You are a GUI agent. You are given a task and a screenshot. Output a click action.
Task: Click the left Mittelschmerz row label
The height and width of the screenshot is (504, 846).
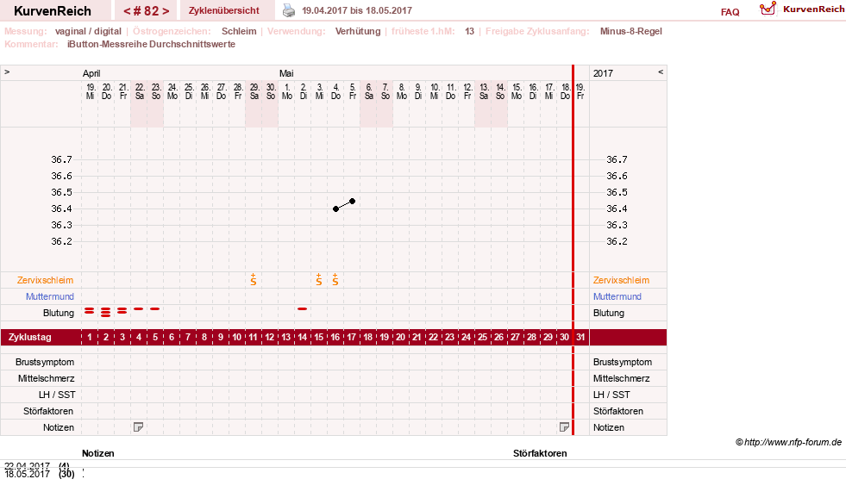tap(46, 378)
